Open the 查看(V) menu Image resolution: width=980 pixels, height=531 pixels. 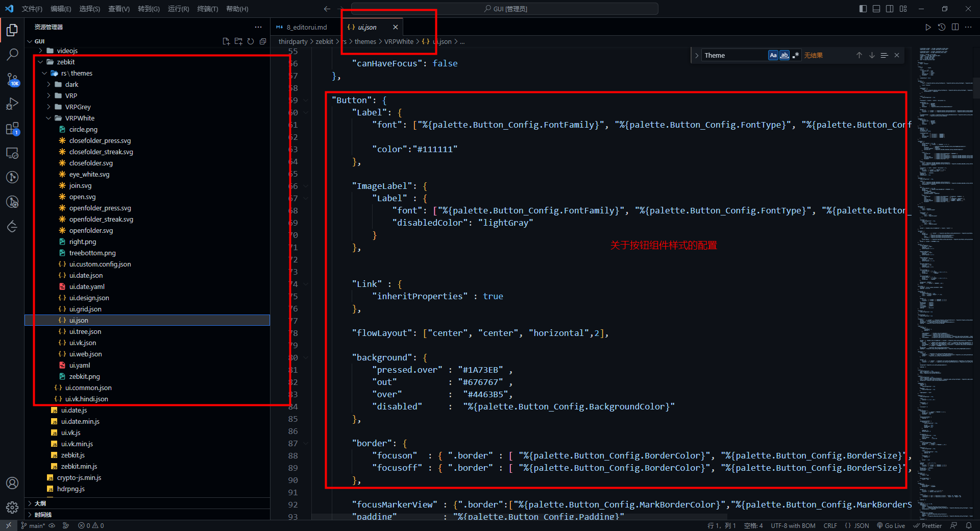tap(119, 9)
